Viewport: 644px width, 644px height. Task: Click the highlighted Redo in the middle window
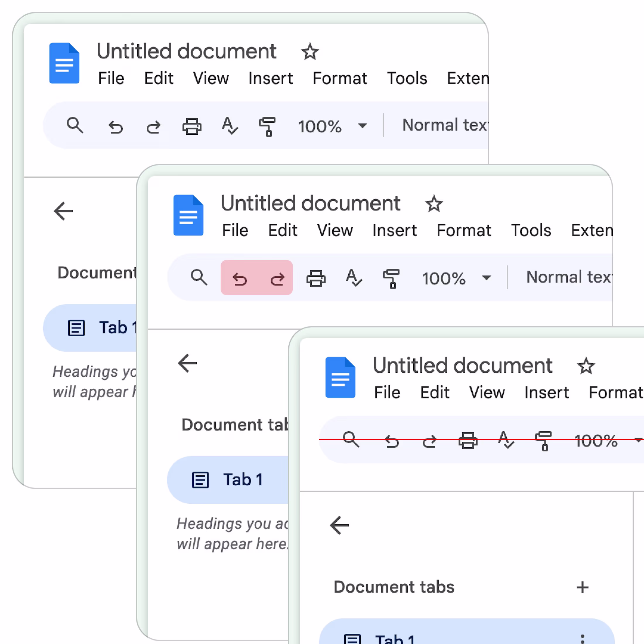tap(277, 279)
